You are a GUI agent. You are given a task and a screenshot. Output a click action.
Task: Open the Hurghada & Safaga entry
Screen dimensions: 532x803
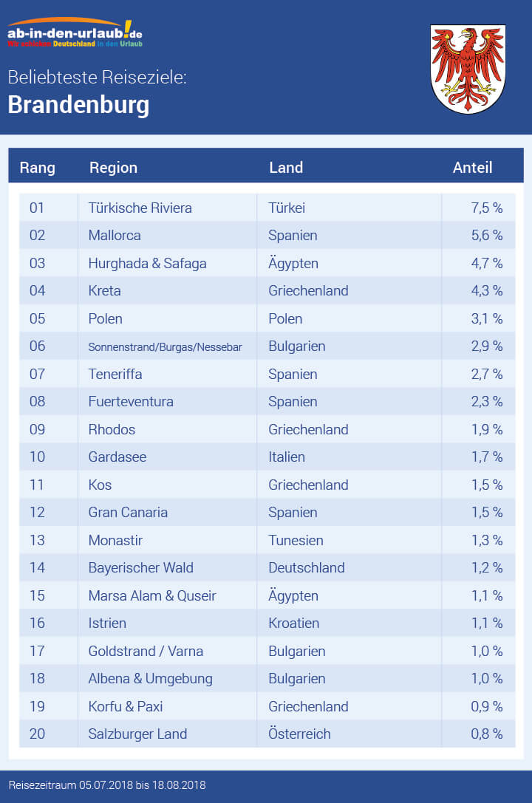click(147, 263)
